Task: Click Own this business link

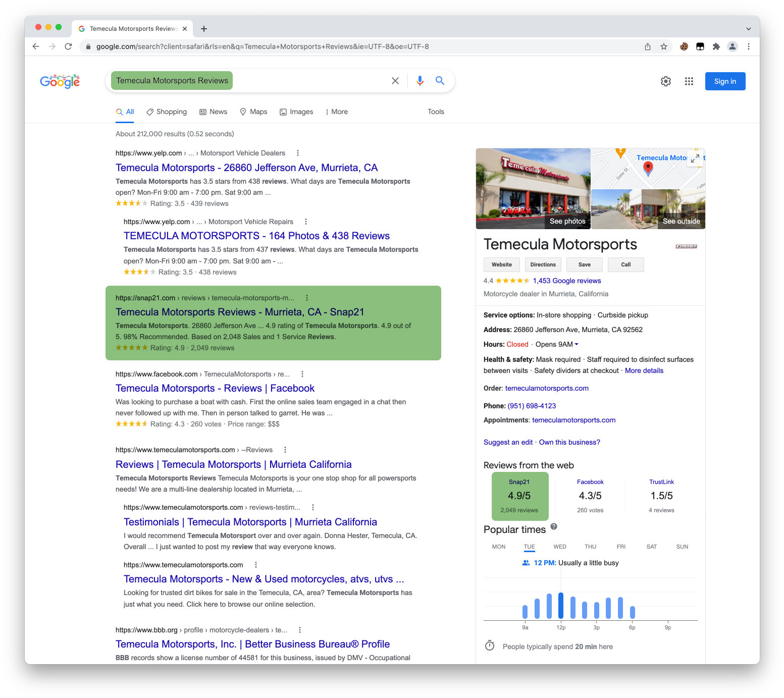Action: [569, 442]
